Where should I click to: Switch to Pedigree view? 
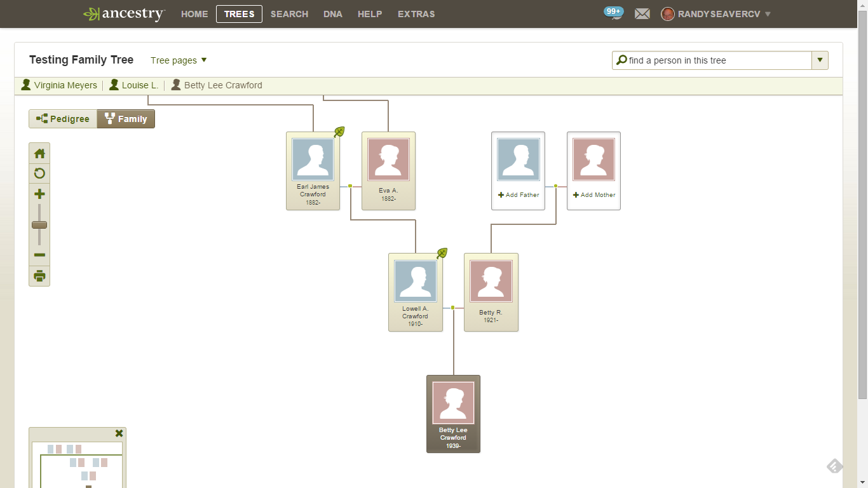(x=63, y=119)
